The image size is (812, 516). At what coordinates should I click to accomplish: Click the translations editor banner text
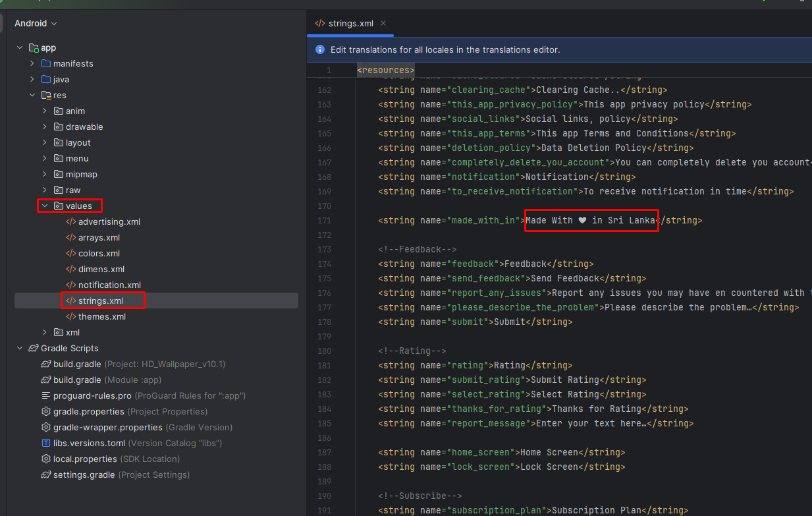pyautogui.click(x=445, y=50)
